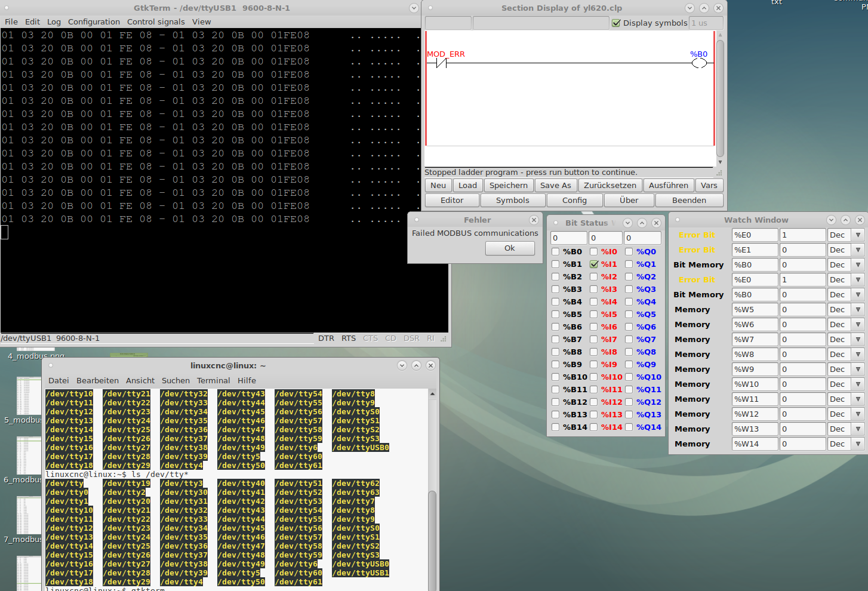Click Ok in Fehler dialog
This screenshot has width=868, height=591.
[510, 248]
